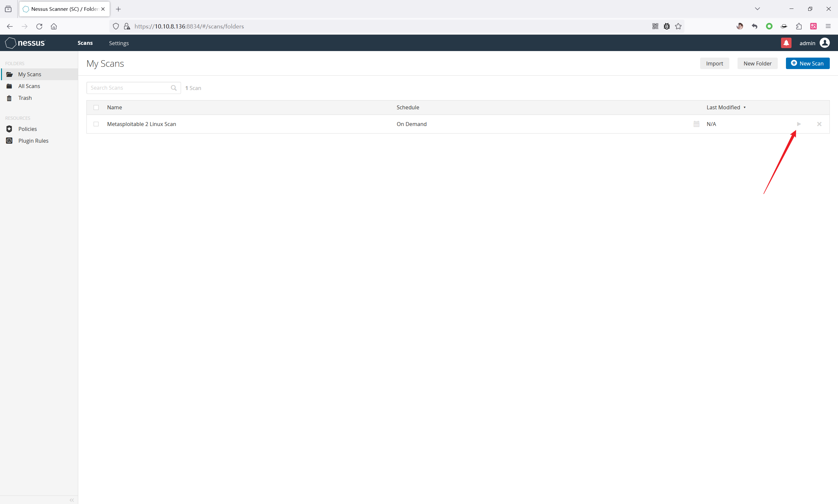Open browser extensions puzzle icon
The image size is (838, 504).
(x=799, y=26)
